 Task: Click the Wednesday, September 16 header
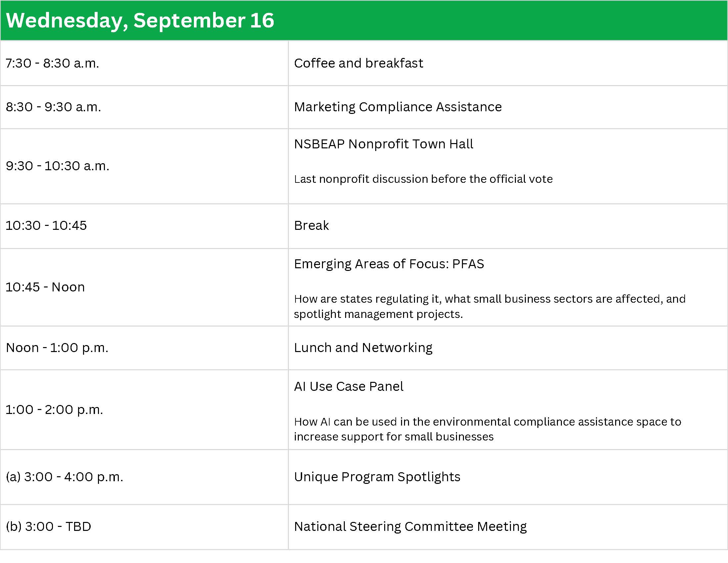(x=140, y=20)
